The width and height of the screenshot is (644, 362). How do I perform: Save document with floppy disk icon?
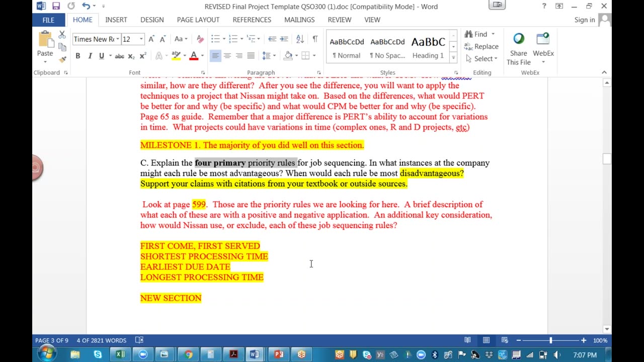coord(56,6)
